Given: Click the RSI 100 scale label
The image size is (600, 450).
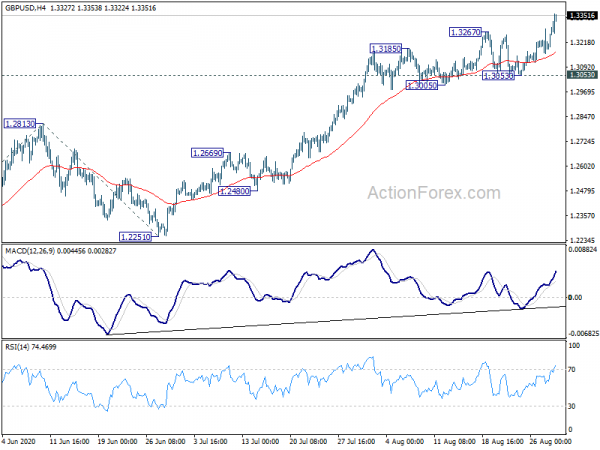Looking at the screenshot, I should pyautogui.click(x=574, y=346).
